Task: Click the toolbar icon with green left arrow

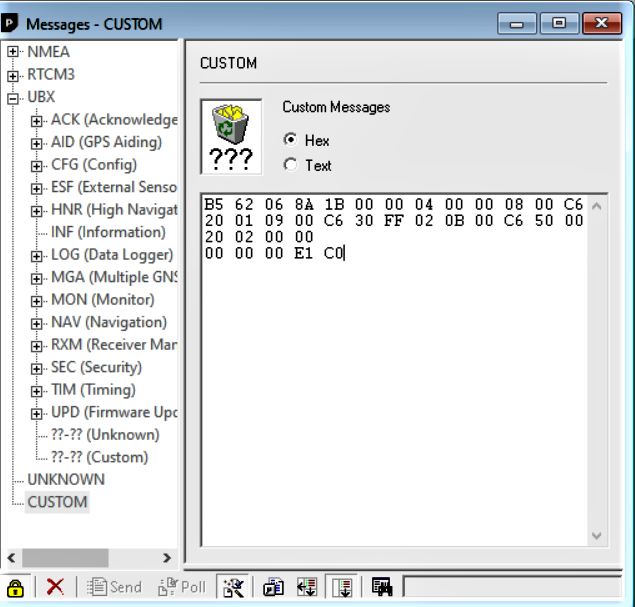Action: coord(307,587)
